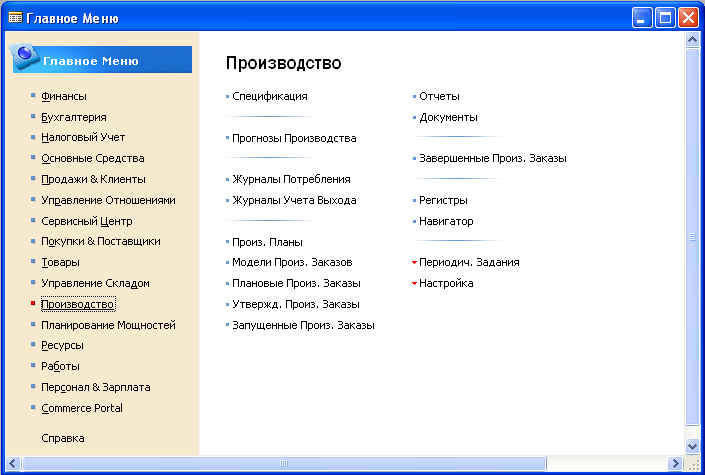This screenshot has height=475, width=705.
Task: Open Произ. Планы
Action: (267, 242)
